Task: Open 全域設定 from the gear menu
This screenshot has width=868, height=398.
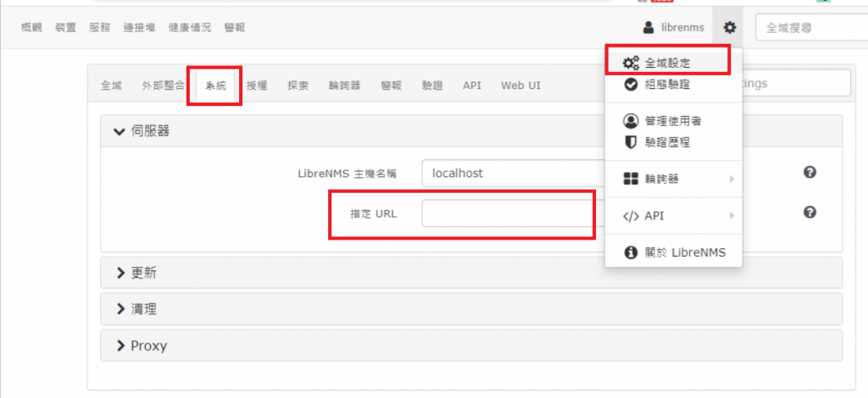Action: pos(666,63)
